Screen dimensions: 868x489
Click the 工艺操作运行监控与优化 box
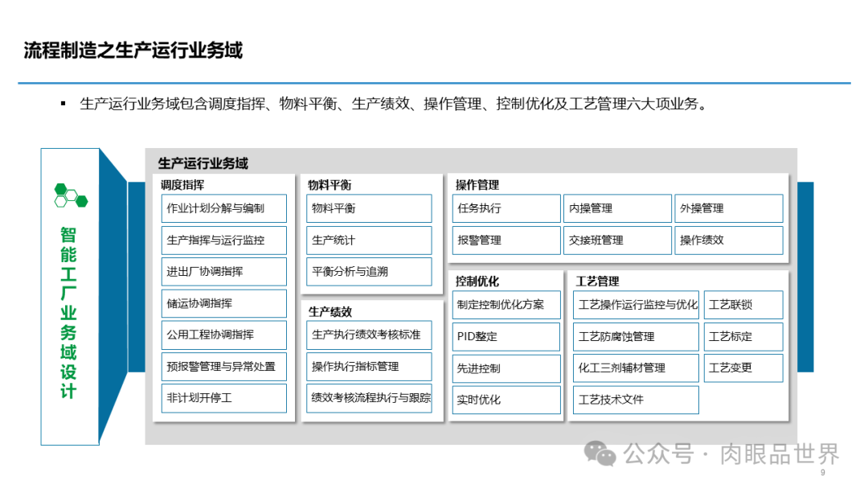[x=636, y=305]
